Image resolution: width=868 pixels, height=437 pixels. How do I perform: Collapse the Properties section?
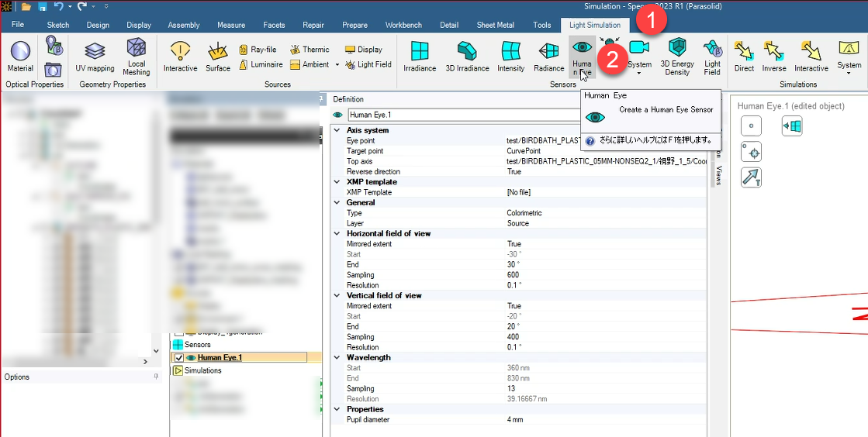[x=337, y=409]
